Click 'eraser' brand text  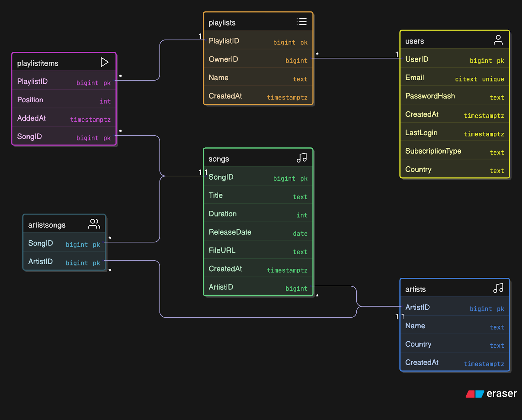point(502,394)
